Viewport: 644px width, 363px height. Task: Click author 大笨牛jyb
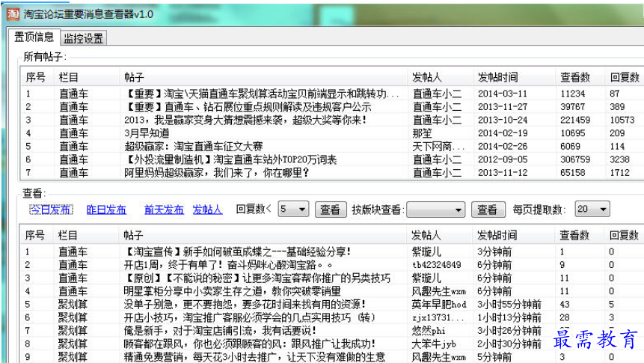coord(434,344)
